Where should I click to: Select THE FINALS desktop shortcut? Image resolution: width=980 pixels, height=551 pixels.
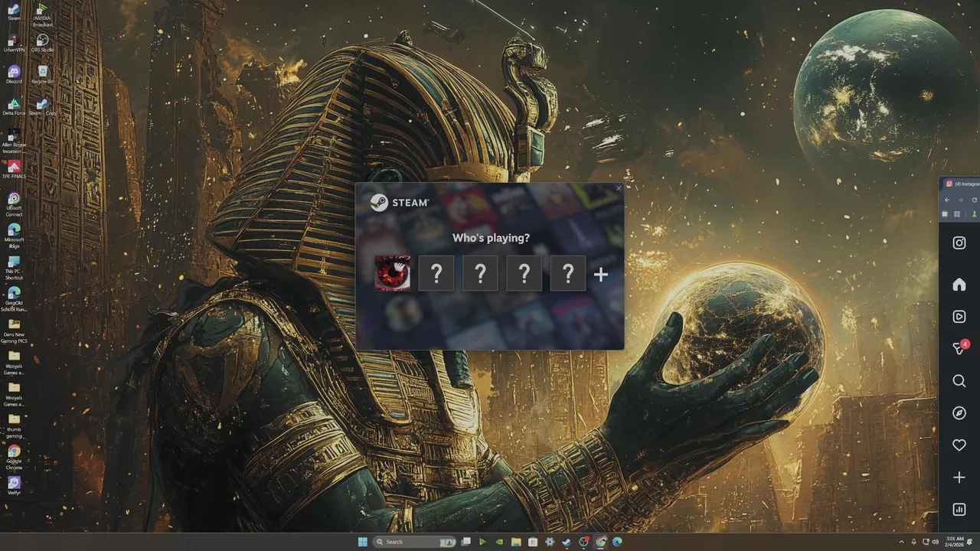(x=14, y=170)
